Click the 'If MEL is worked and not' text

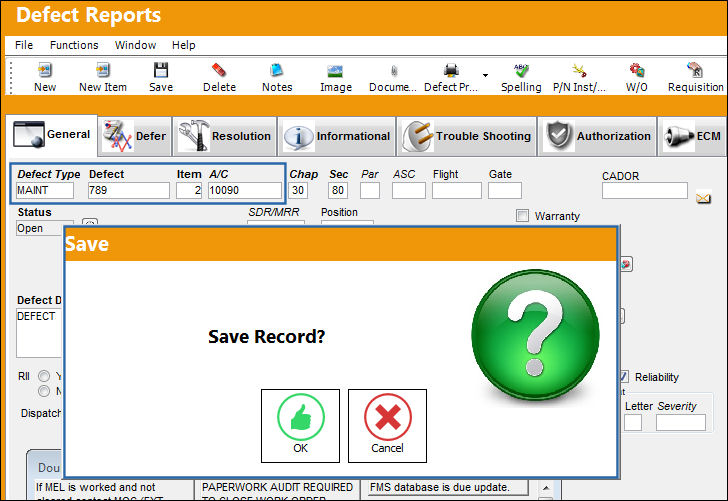coord(96,487)
